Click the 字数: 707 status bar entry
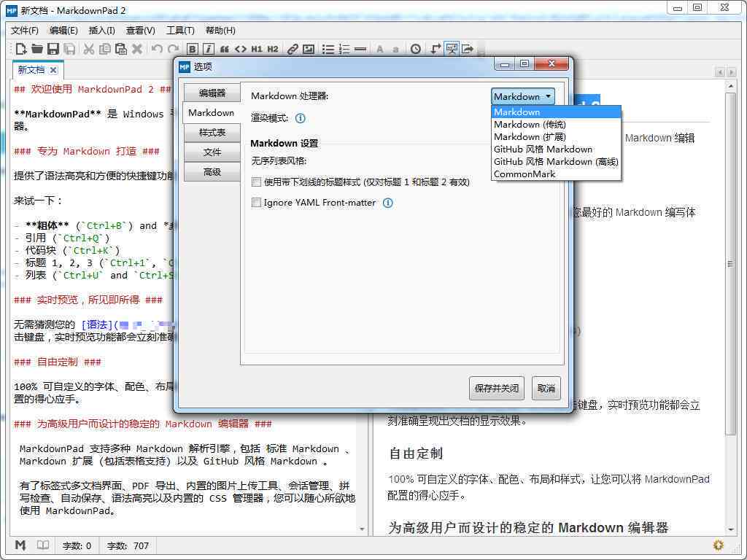The height and width of the screenshot is (560, 747). pos(128,545)
